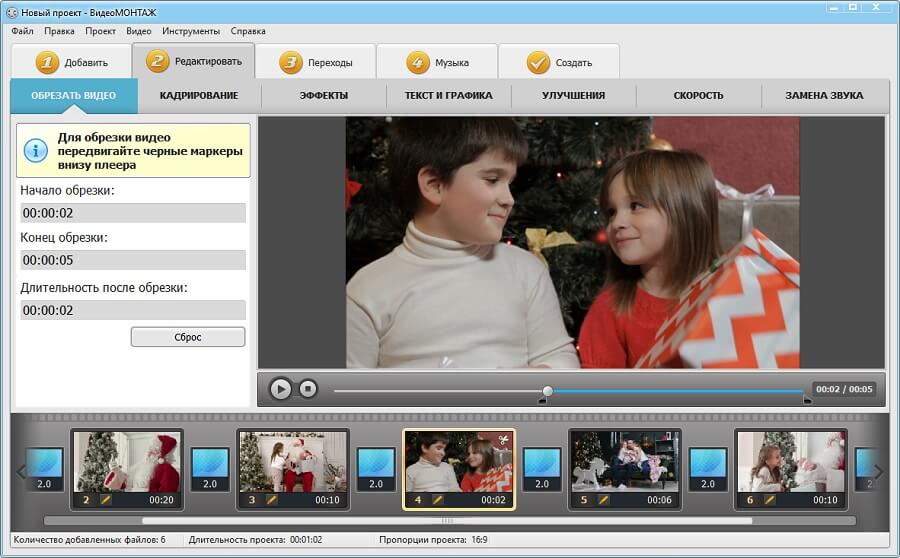Image resolution: width=900 pixels, height=558 pixels.
Task: Switch to the Кадрирование tab
Action: pos(199,96)
